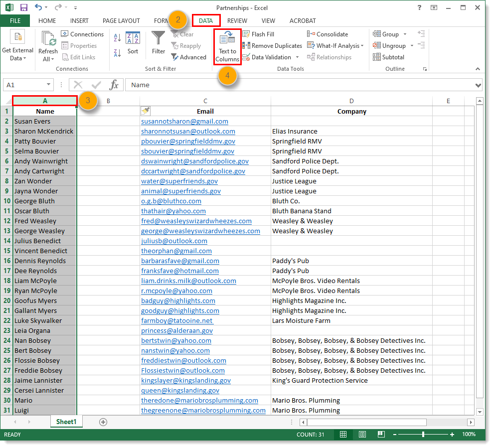The width and height of the screenshot is (493, 448).
Task: Undo the last action
Action: pos(38,7)
